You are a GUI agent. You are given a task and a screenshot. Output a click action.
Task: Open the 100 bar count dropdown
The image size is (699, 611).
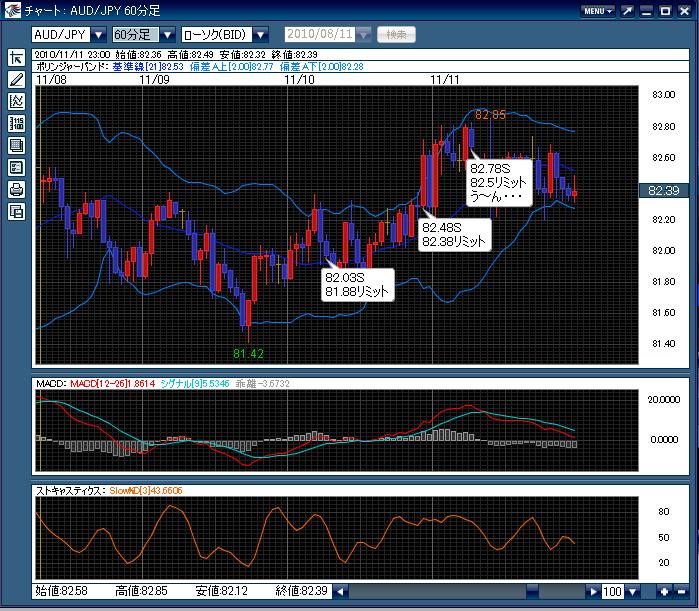pyautogui.click(x=632, y=592)
